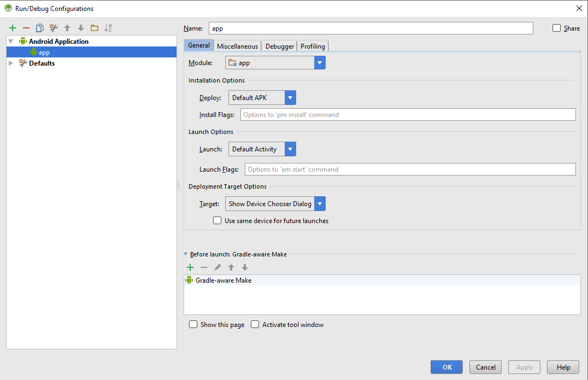Enable the Share checkbox
588x380 pixels.
point(557,28)
